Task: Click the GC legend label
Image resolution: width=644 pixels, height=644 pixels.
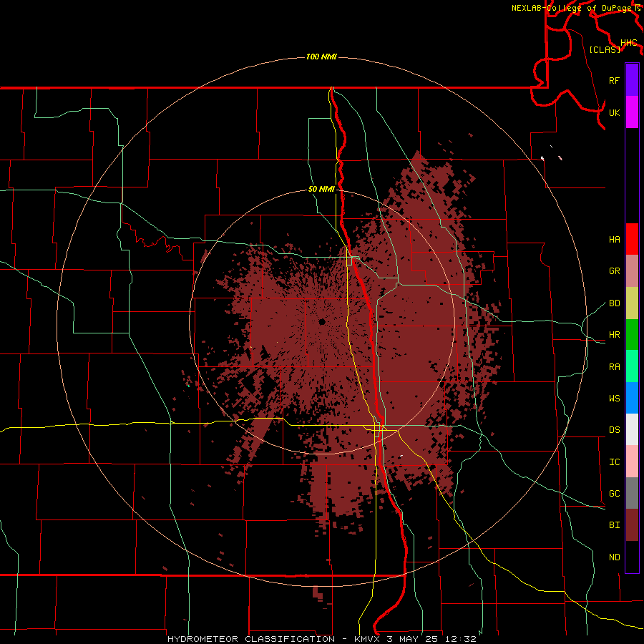Action: point(614,494)
